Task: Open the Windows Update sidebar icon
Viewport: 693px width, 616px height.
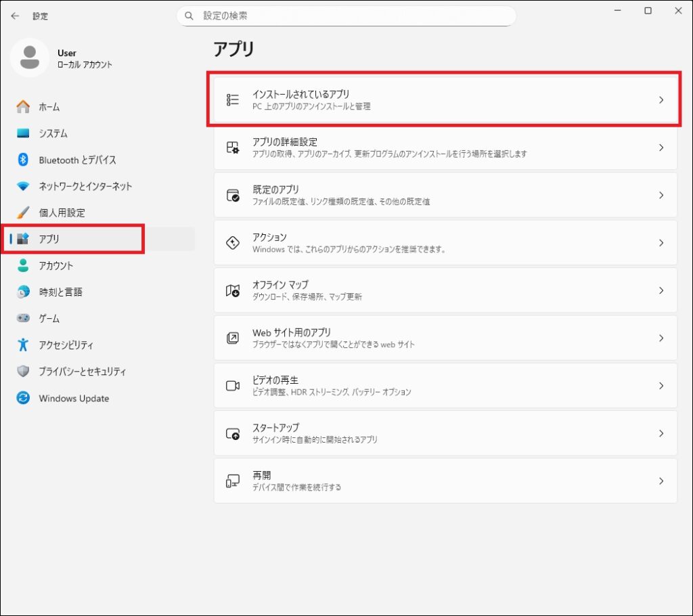Action: tap(22, 398)
